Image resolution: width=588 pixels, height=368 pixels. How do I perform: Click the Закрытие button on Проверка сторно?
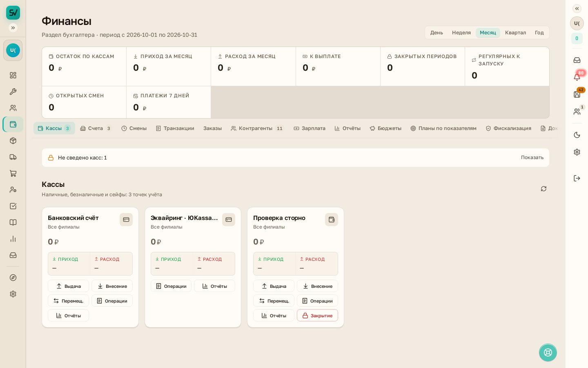[317, 315]
